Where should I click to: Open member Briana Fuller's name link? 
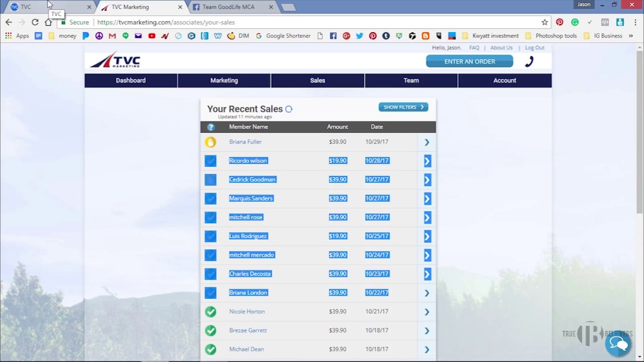tap(245, 142)
